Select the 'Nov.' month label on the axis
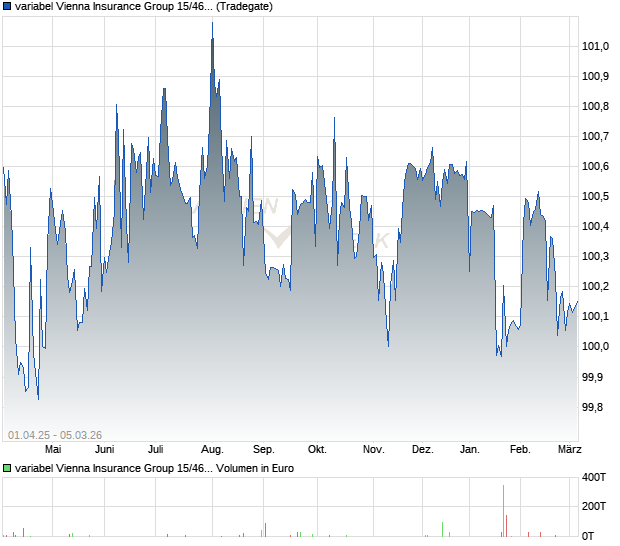Screen dimensions: 620x546 [372, 450]
